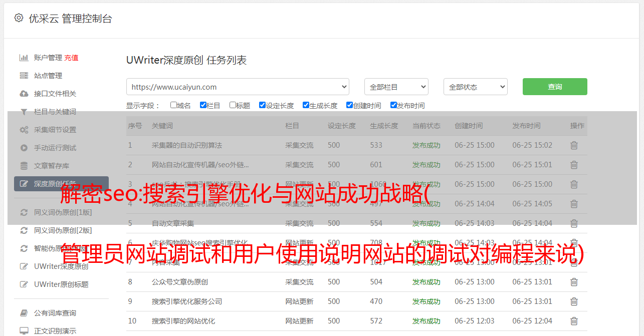Open 账户管理 bar chart icon
Screen dimensions: 644x336
pyautogui.click(x=24, y=58)
